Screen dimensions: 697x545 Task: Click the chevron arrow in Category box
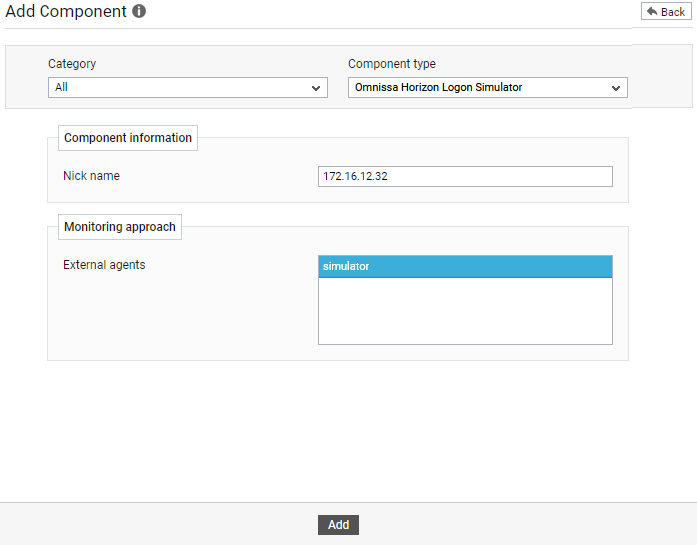tap(316, 88)
